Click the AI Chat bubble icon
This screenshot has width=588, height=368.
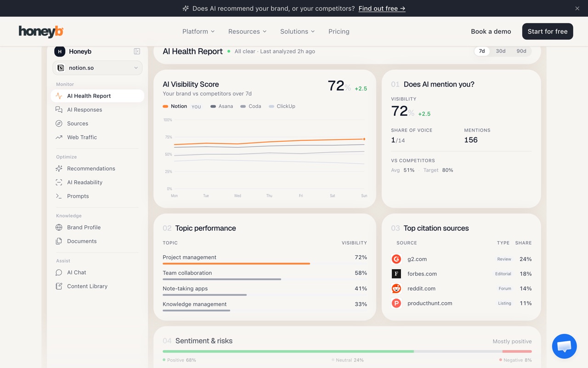59,273
